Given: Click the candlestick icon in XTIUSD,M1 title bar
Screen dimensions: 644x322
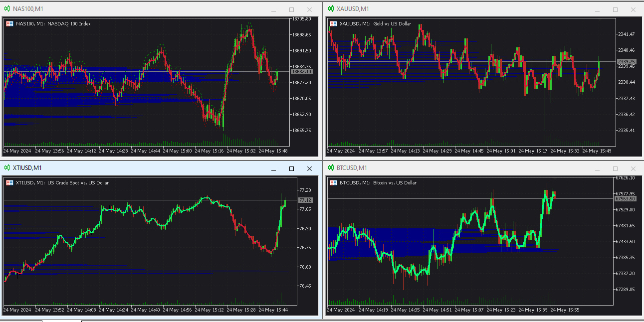Looking at the screenshot, I should (7, 168).
